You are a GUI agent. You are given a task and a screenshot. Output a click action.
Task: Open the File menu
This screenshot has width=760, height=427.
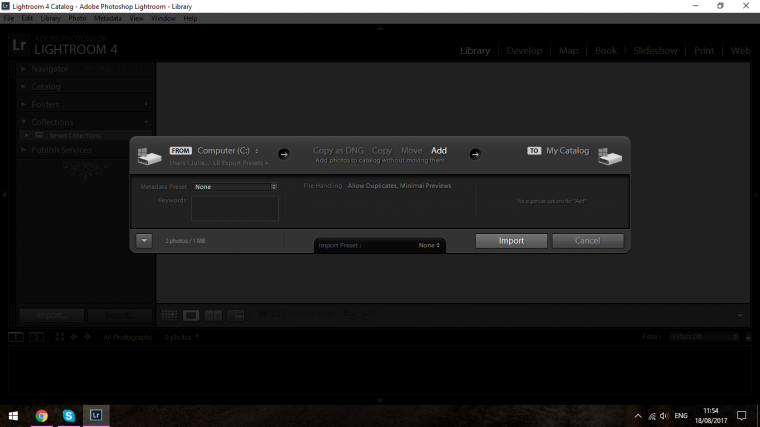click(9, 18)
